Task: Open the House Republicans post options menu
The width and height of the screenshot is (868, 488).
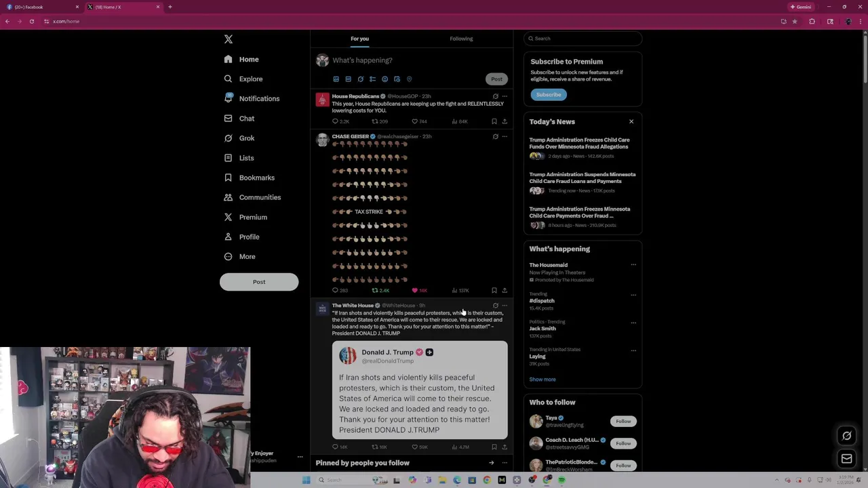Action: pos(505,96)
